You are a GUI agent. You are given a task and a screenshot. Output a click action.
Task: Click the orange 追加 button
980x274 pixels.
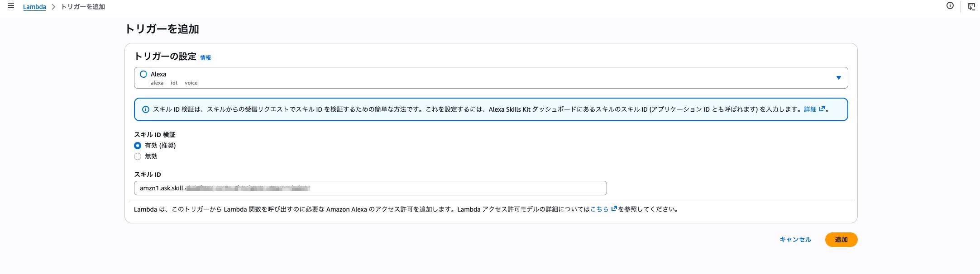point(841,240)
